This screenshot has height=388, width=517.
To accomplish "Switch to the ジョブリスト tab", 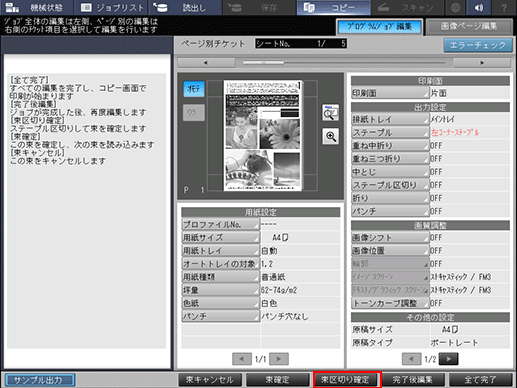I will (x=112, y=7).
